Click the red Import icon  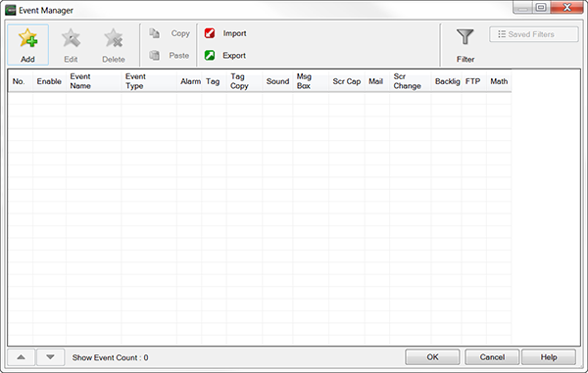tap(210, 33)
